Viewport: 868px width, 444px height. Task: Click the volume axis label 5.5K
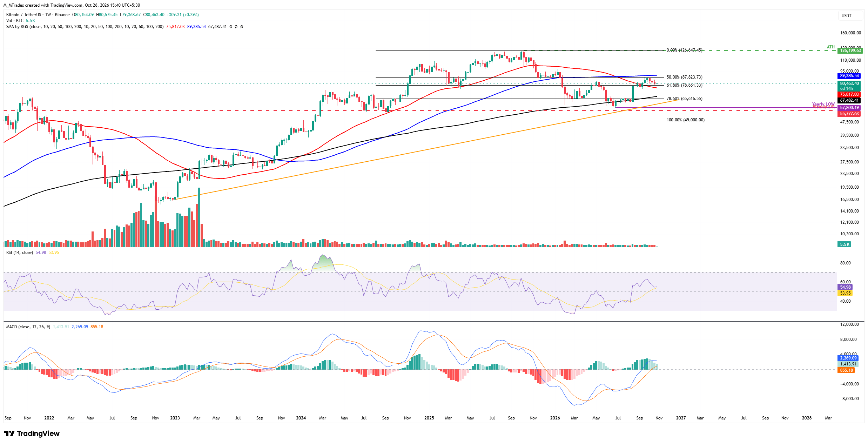tap(845, 244)
